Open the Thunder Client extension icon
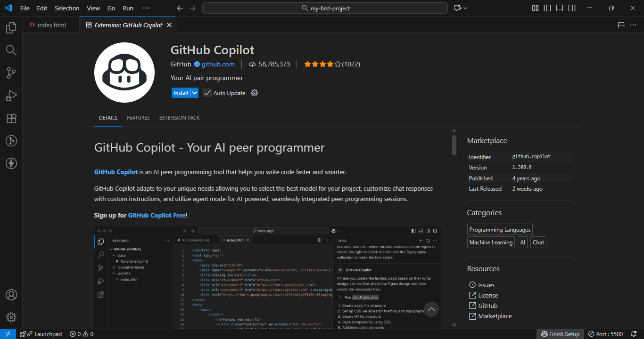The image size is (644, 339). click(x=11, y=163)
